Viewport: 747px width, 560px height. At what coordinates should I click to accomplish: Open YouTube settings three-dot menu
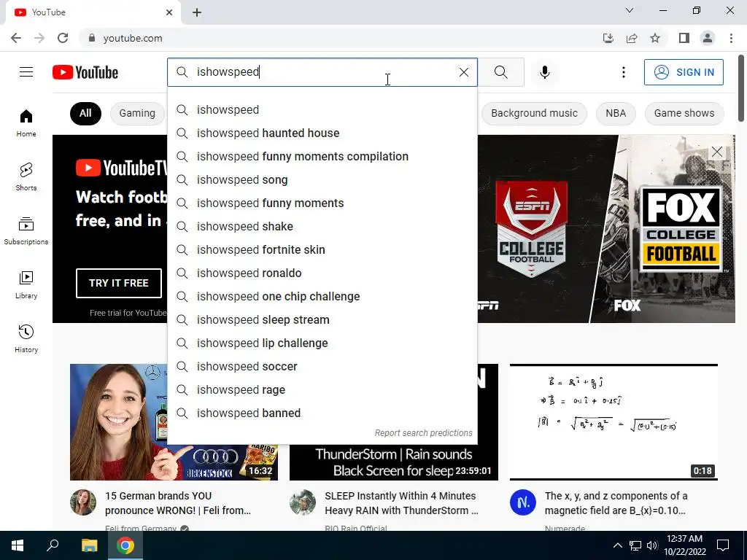(x=623, y=72)
